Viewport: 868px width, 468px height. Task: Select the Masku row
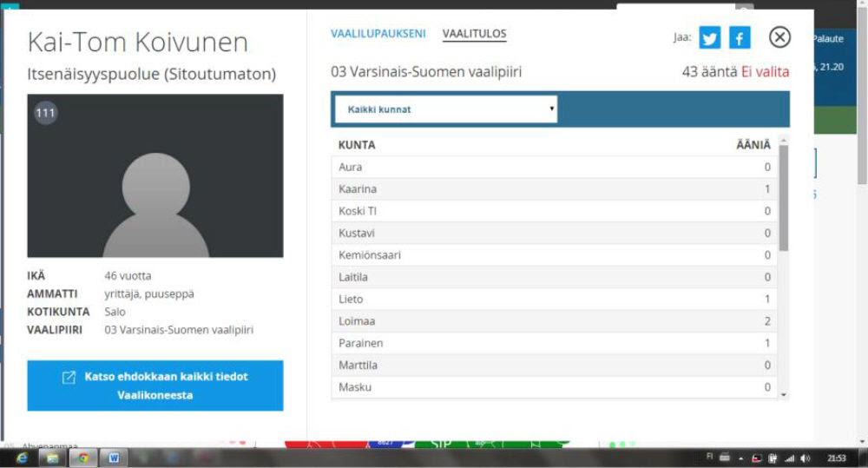click(554, 387)
